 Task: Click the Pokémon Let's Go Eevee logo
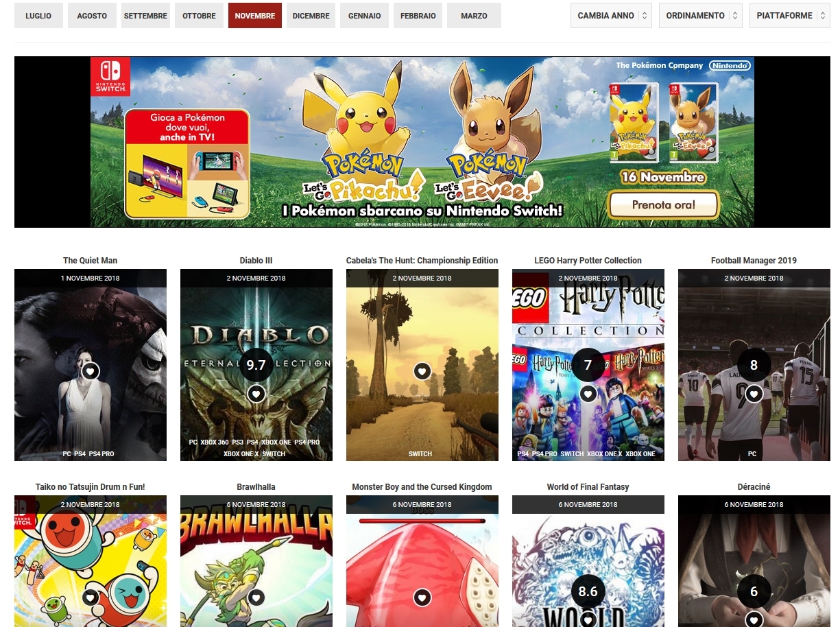click(491, 175)
